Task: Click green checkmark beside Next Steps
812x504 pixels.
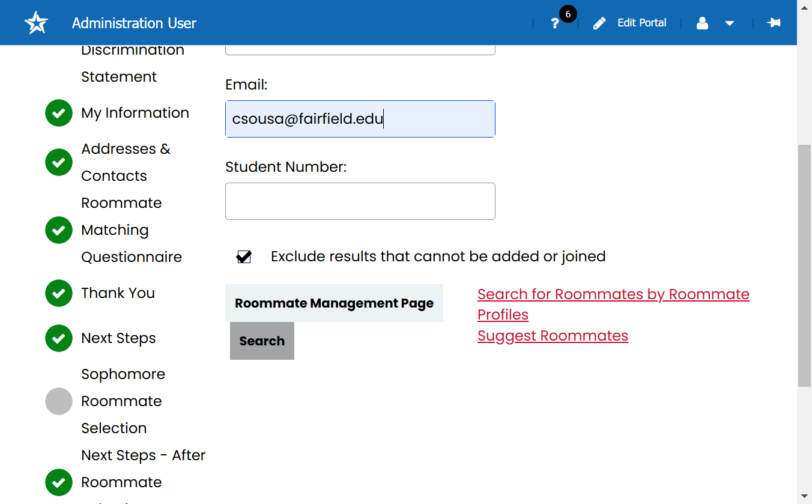Action: 59,338
